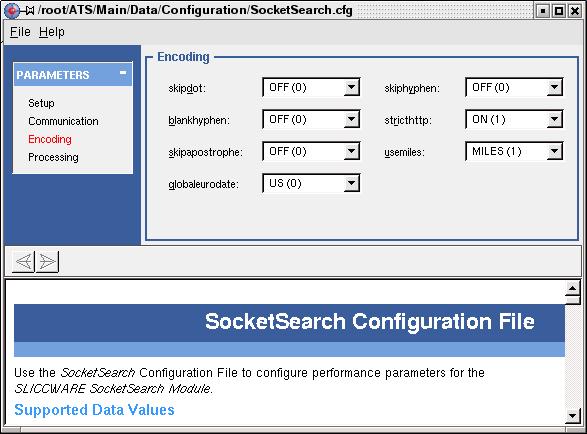Close the SocketSearch.cfg window
Viewport: 587px width, 434px height.
[x=575, y=11]
